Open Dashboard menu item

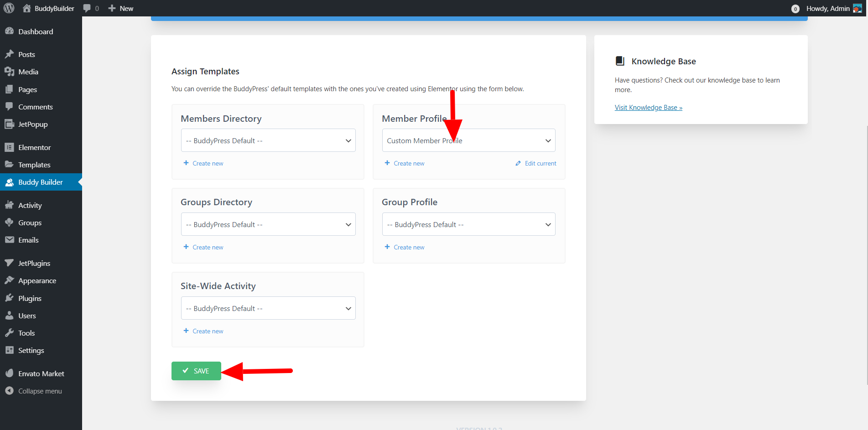pyautogui.click(x=41, y=31)
